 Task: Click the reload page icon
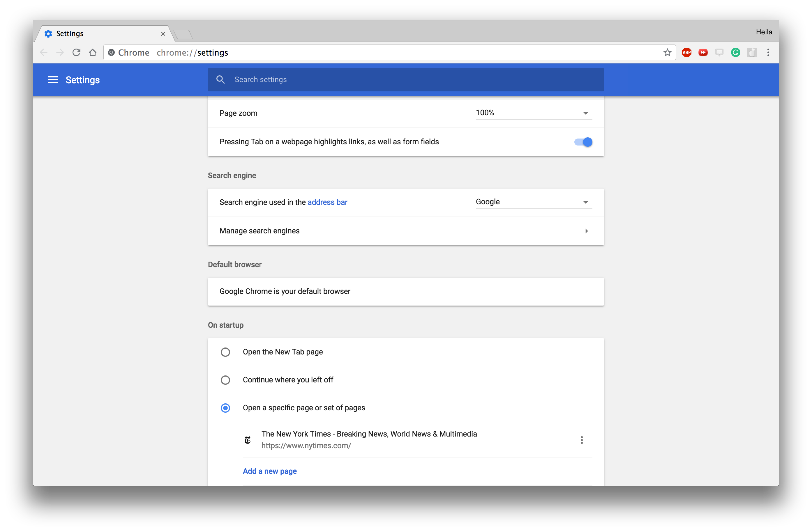pyautogui.click(x=76, y=52)
